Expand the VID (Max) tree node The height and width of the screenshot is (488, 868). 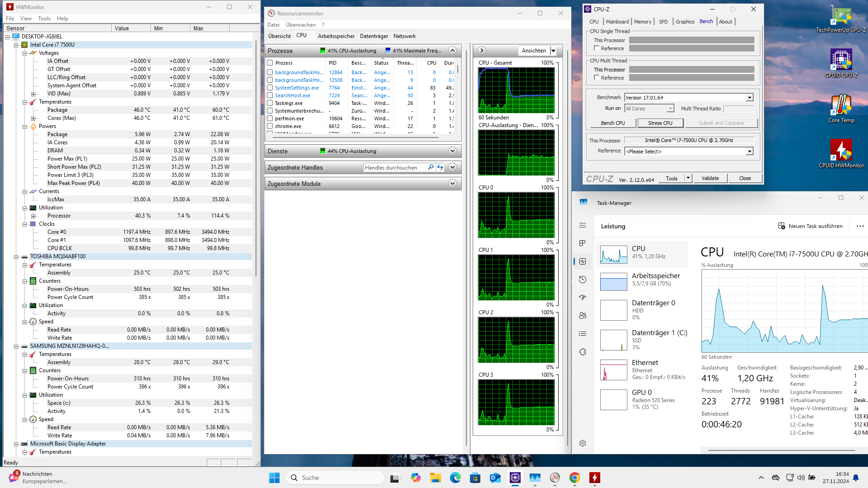tap(33, 94)
